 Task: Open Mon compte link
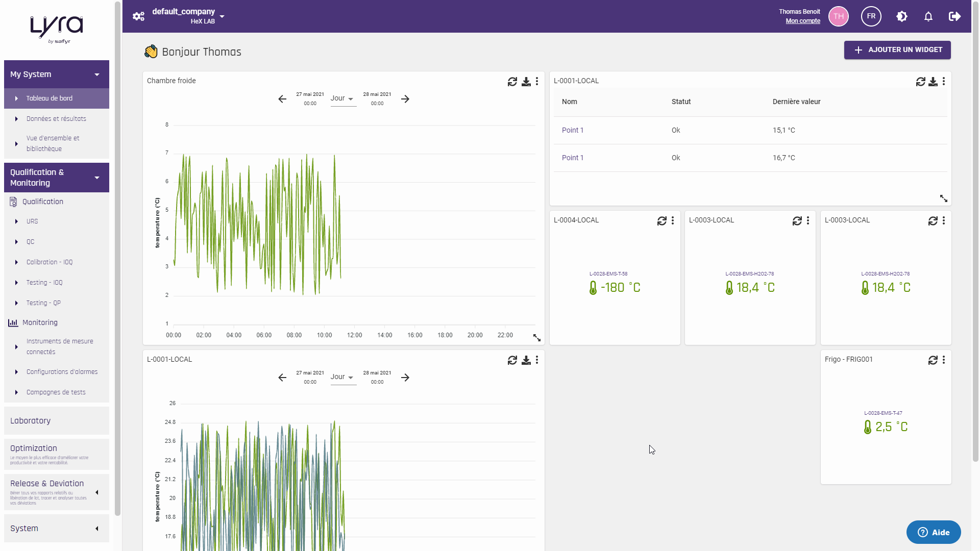803,21
